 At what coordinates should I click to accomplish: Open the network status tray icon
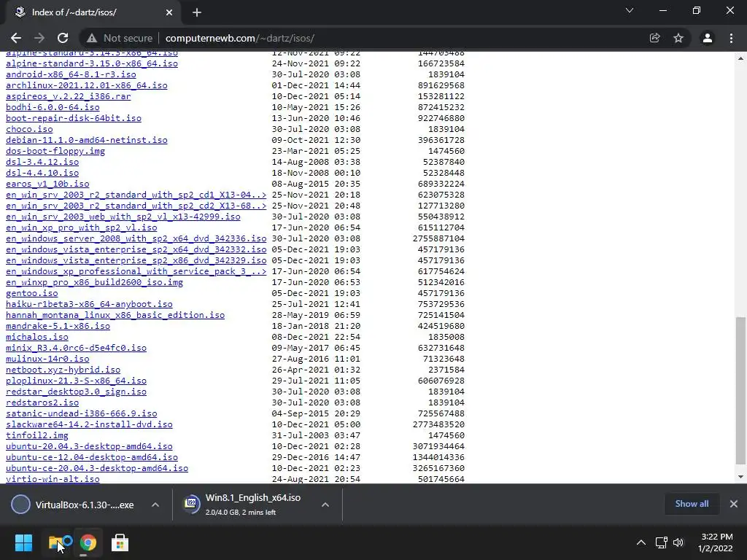(661, 542)
